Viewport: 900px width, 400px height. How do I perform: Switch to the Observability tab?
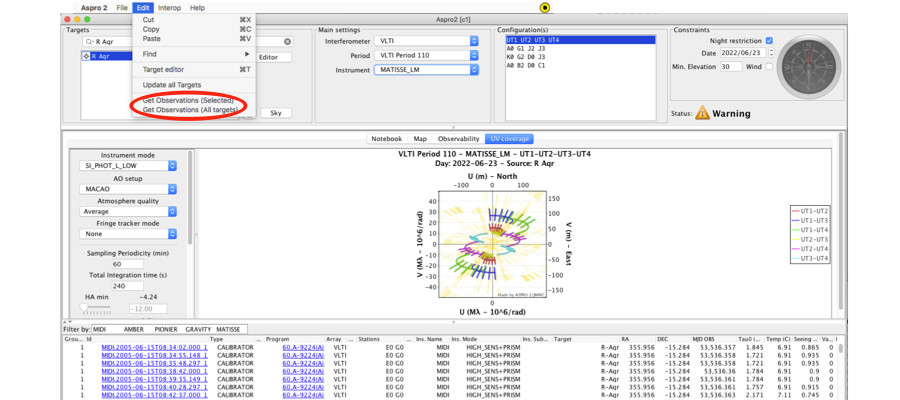click(x=458, y=139)
